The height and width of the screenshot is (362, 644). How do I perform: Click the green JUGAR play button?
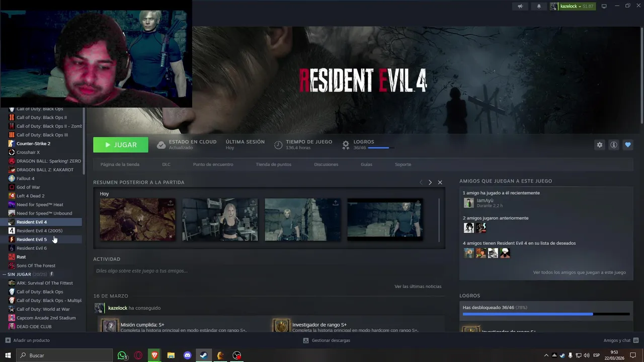point(121,145)
